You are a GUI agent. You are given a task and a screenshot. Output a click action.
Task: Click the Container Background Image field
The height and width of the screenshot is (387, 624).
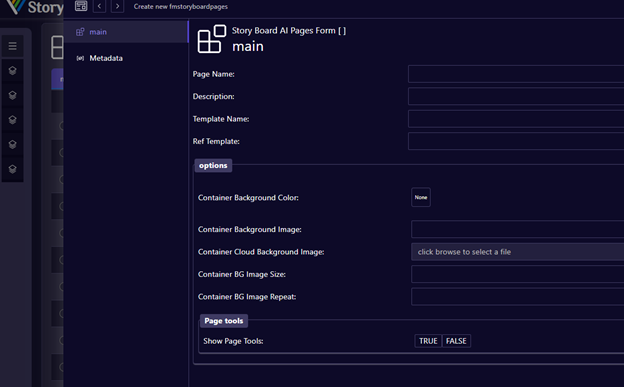pos(518,229)
